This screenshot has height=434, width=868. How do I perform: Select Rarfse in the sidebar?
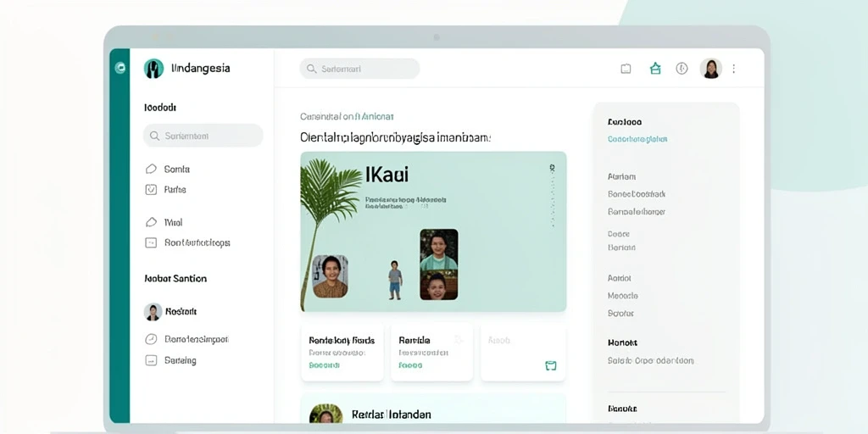175,189
